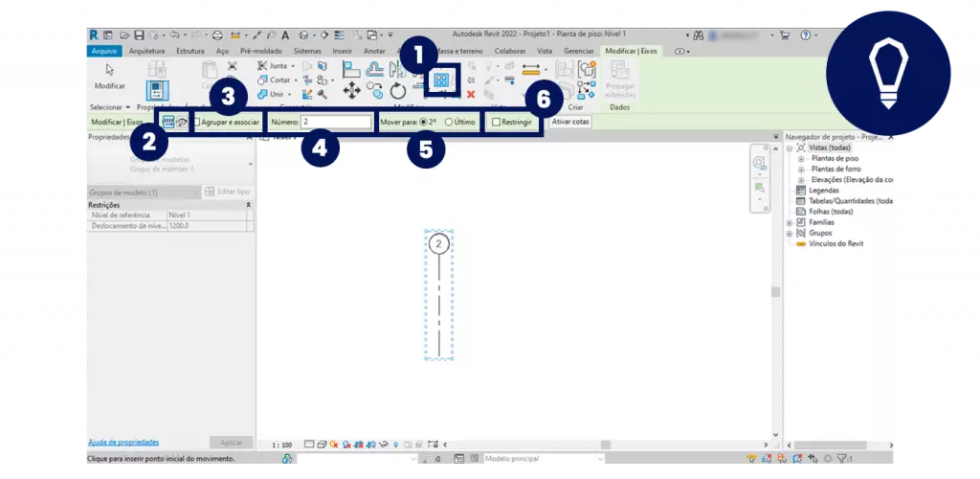Image resolution: width=980 pixels, height=479 pixels.
Task: Open Ajuda de propriedades link
Action: coord(123,442)
